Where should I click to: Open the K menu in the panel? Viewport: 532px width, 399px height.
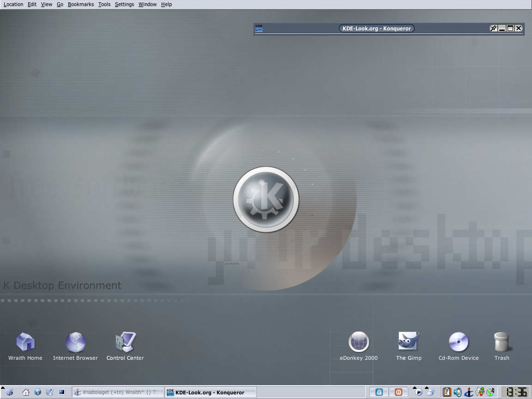point(9,392)
